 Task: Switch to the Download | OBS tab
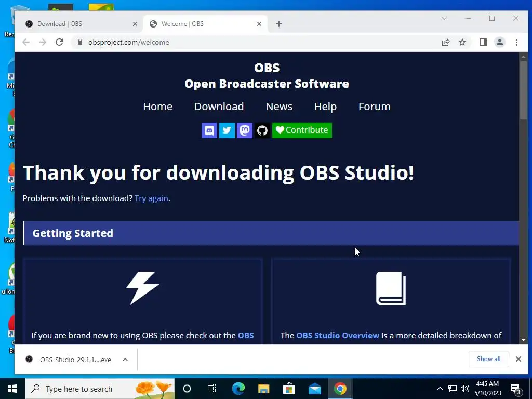(81, 24)
